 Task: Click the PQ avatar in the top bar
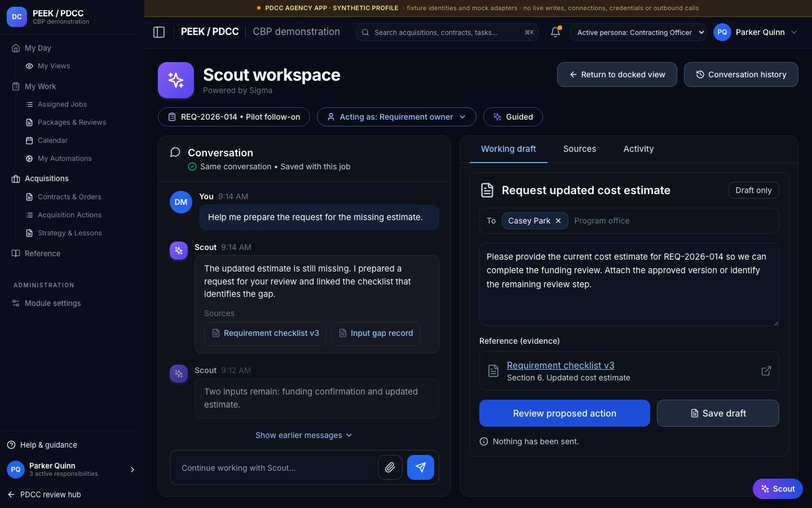coord(722,32)
